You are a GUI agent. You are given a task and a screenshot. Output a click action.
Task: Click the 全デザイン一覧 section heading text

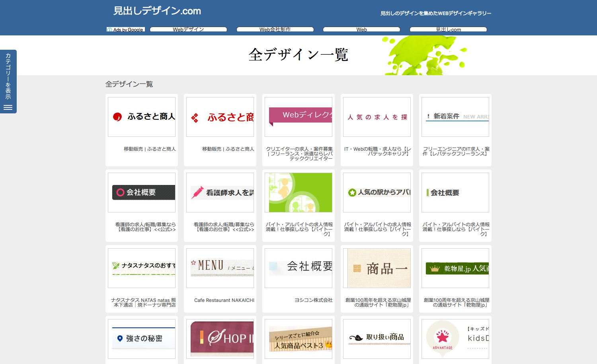(129, 84)
